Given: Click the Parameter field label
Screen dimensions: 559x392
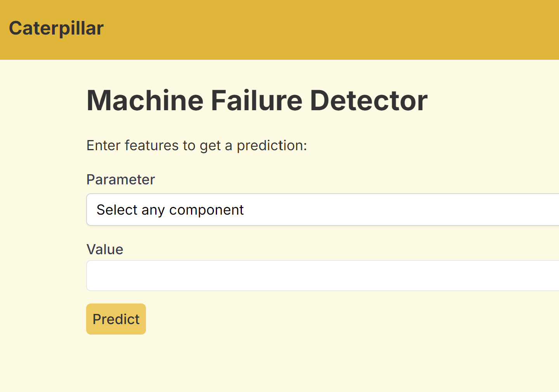Looking at the screenshot, I should (121, 180).
